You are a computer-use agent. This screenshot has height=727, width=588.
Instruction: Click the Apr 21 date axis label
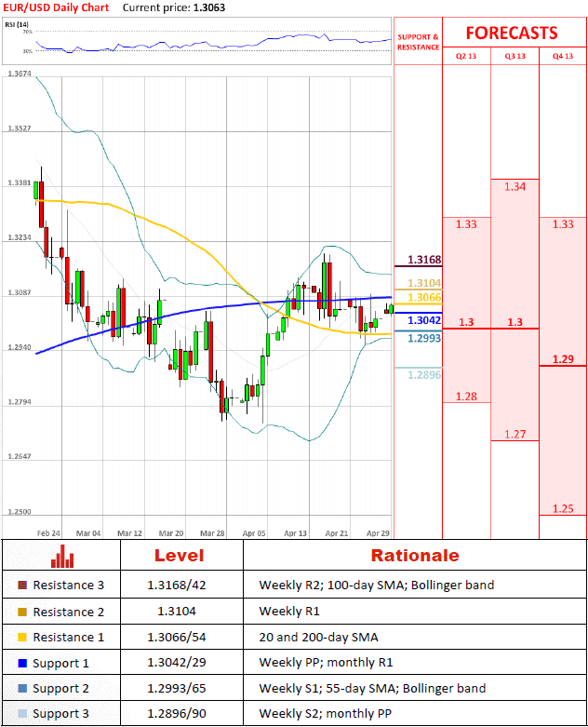[337, 533]
